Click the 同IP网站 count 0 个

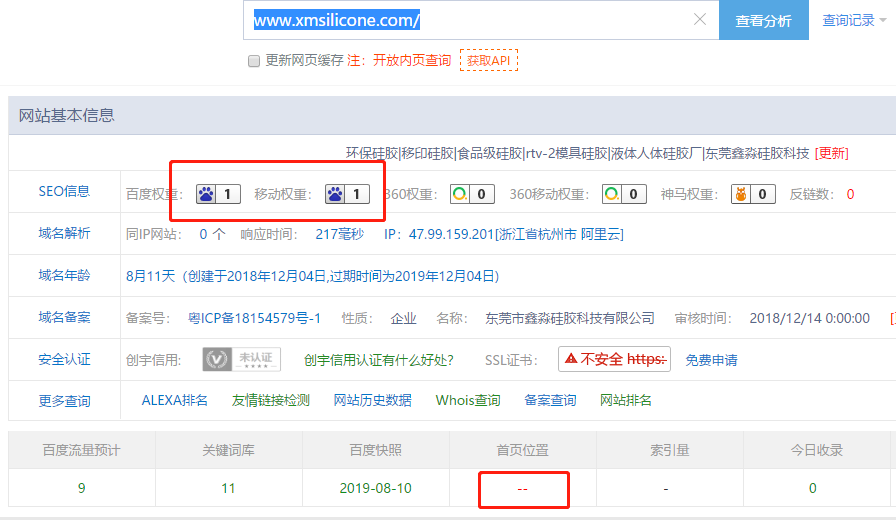212,234
